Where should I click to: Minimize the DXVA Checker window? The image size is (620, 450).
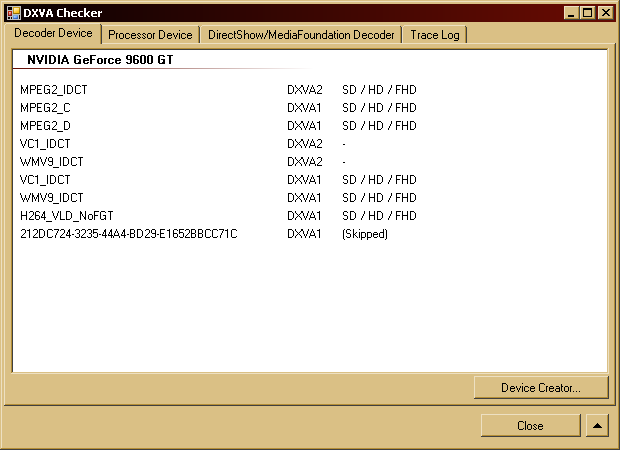[571, 13]
